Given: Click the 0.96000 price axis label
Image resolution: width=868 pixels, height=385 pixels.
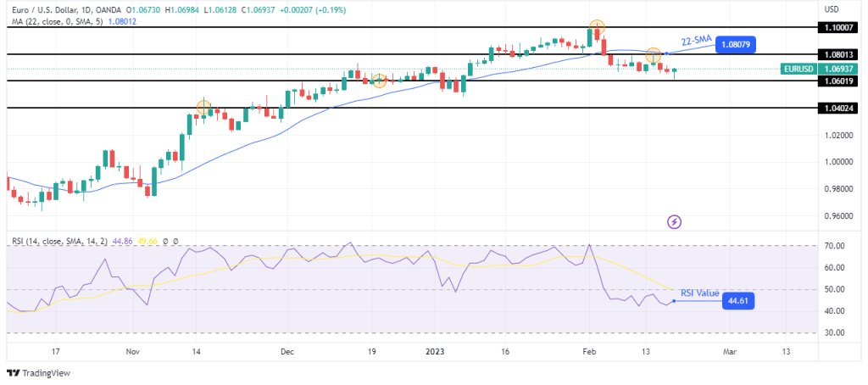Looking at the screenshot, I should (837, 216).
